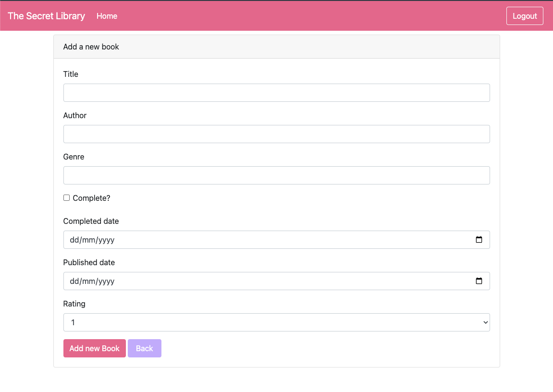Click the purple Back button
This screenshot has height=392, width=553.
[x=145, y=348]
